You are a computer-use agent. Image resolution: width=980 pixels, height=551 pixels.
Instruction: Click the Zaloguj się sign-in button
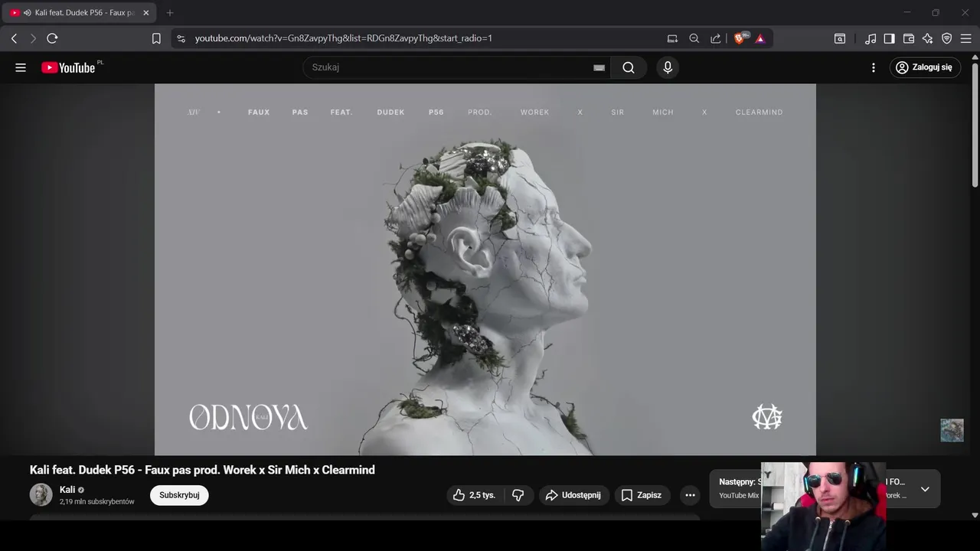[x=925, y=67]
